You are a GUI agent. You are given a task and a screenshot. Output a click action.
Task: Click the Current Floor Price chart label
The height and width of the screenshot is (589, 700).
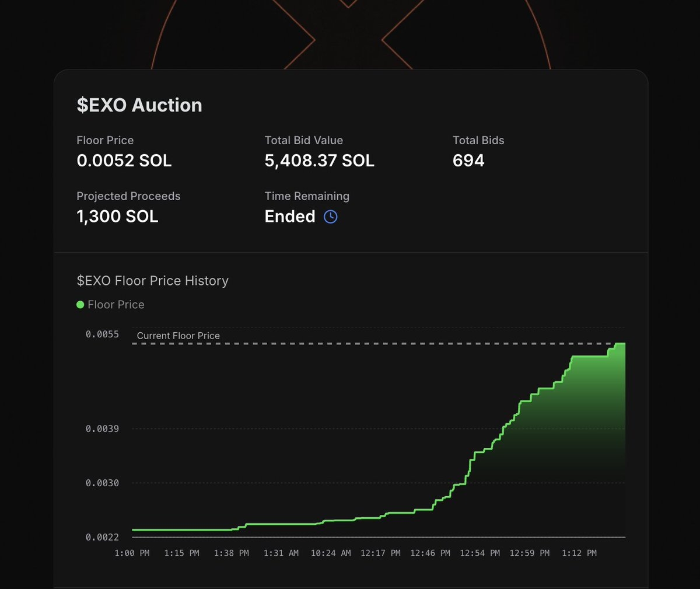[178, 336]
